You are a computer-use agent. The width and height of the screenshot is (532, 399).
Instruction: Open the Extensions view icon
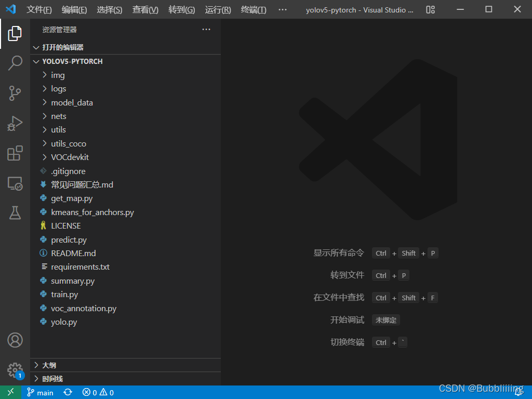pos(15,153)
